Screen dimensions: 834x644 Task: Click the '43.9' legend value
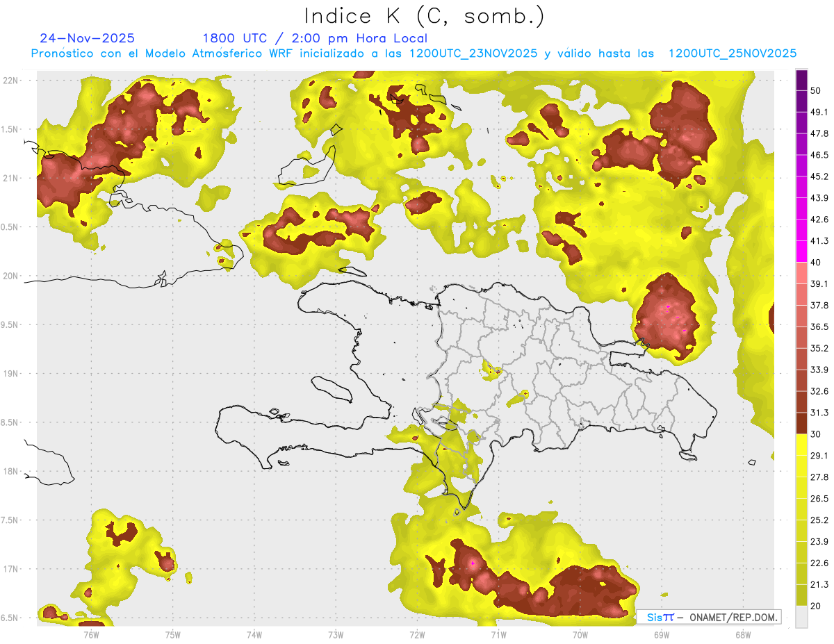819,197
